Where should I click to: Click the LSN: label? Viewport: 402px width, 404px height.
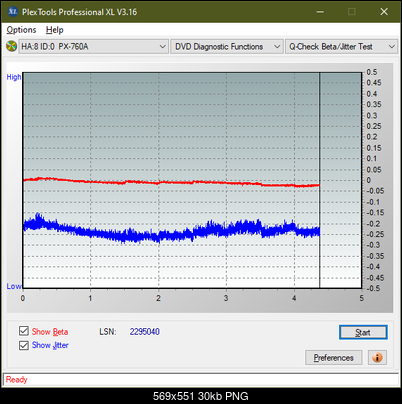(108, 332)
